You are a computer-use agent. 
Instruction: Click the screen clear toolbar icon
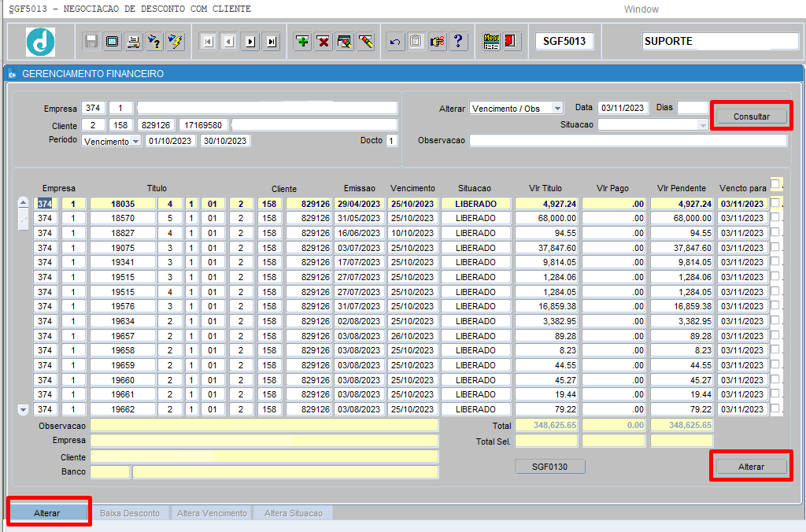click(x=112, y=42)
